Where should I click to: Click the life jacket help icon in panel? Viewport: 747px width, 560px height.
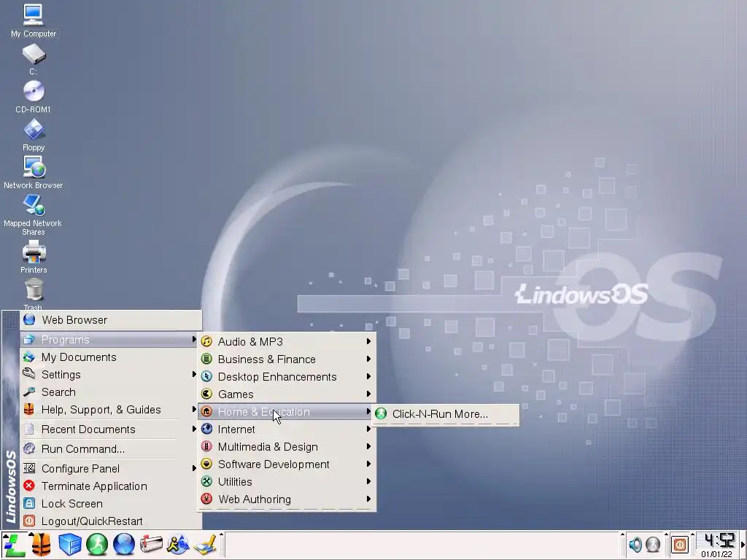pos(42,544)
